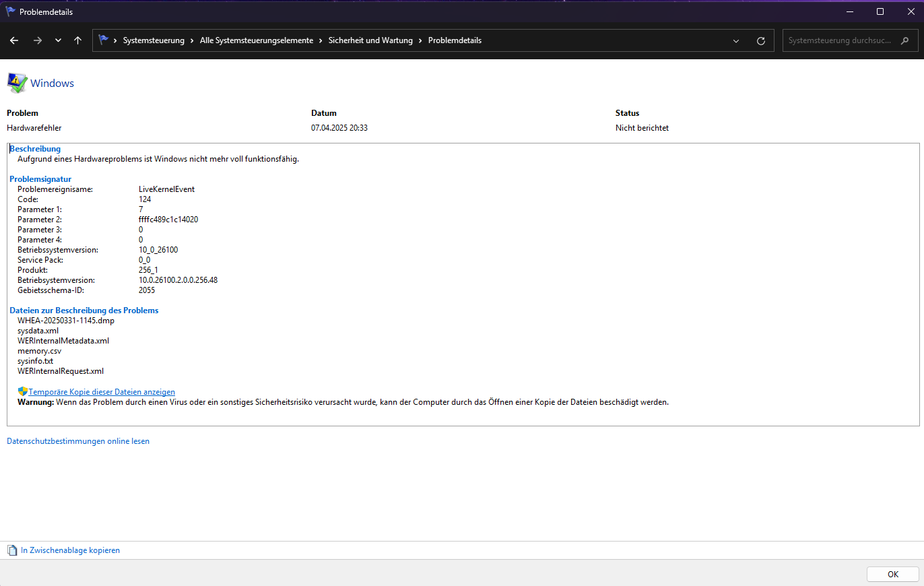Screen dimensions: 924x586
Task: Open Sicherheit und Wartung breadcrumb
Action: [370, 40]
